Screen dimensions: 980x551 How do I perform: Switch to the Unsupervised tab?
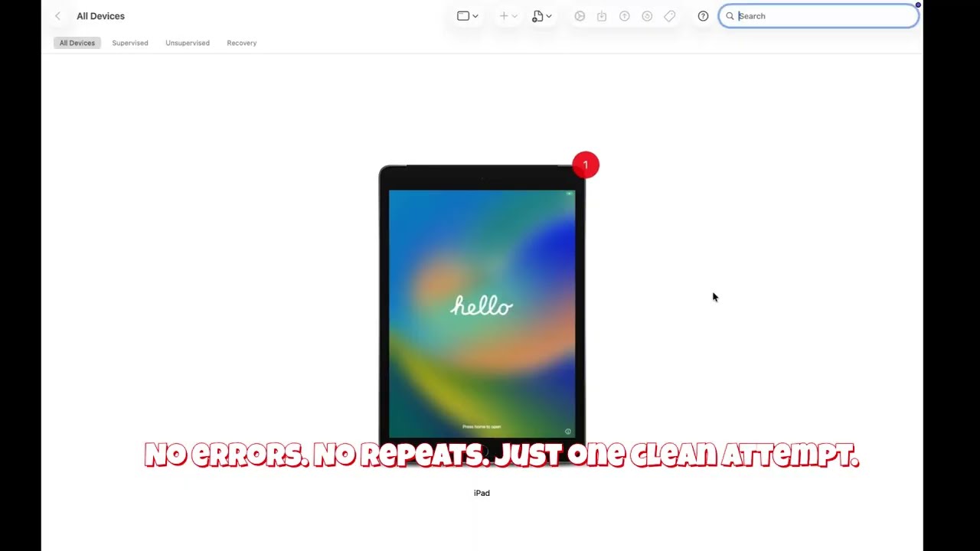tap(188, 43)
